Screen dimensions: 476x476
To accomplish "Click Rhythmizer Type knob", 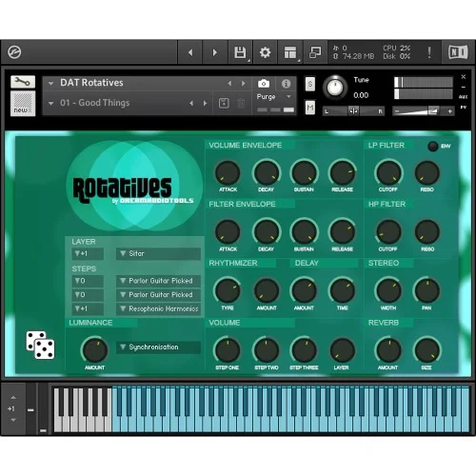I will [228, 290].
